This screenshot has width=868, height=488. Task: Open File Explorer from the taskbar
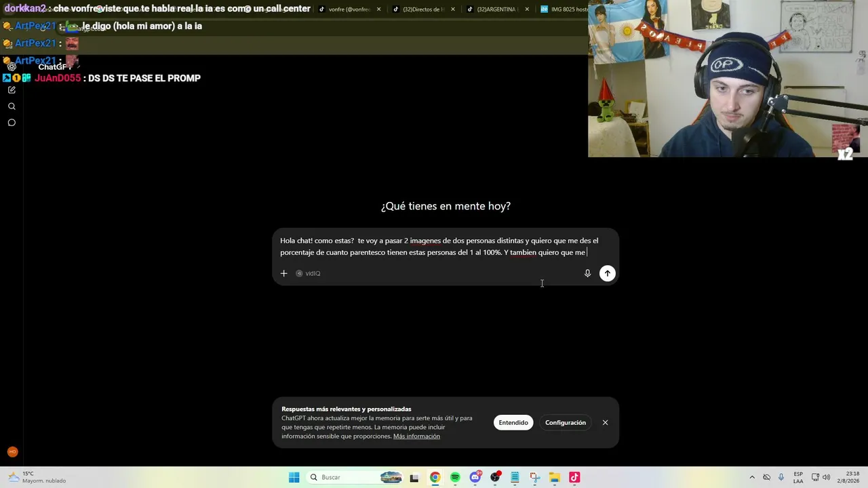pos(554,477)
